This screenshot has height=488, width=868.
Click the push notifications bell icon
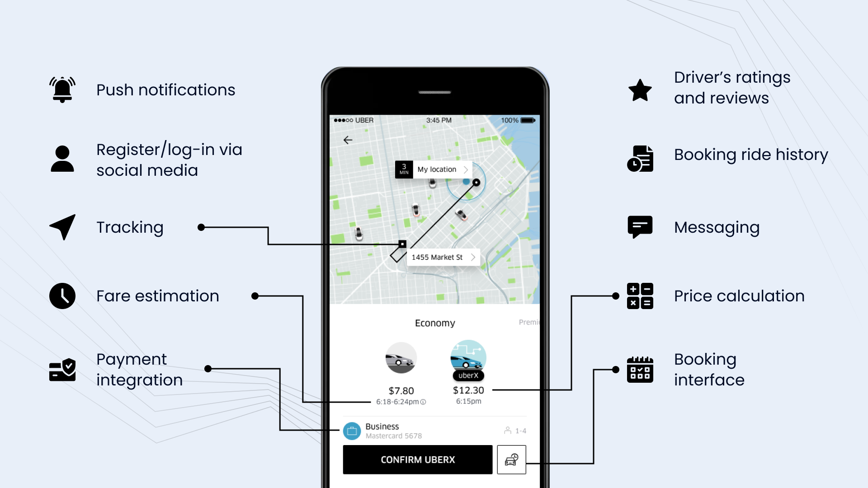(62, 89)
